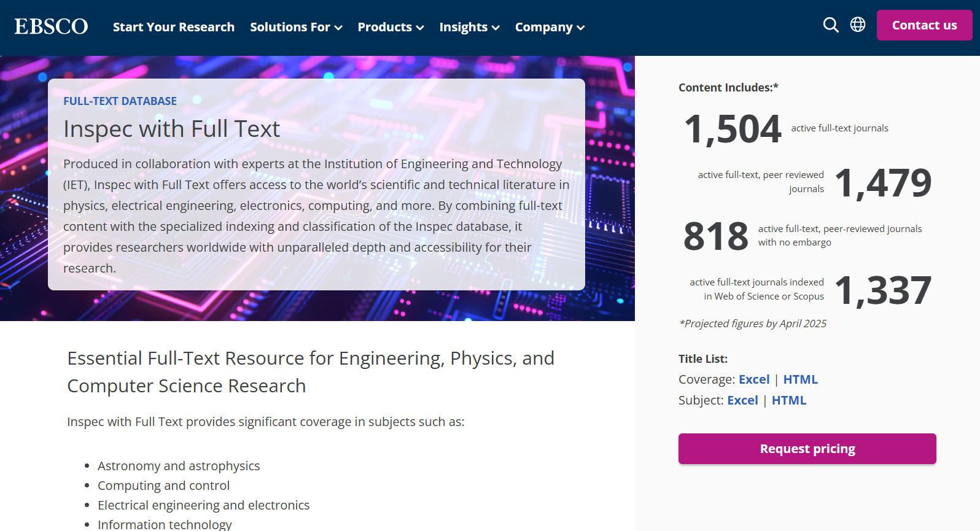The height and width of the screenshot is (531, 980).
Task: Go to EBSCO home via logo
Action: [x=52, y=26]
